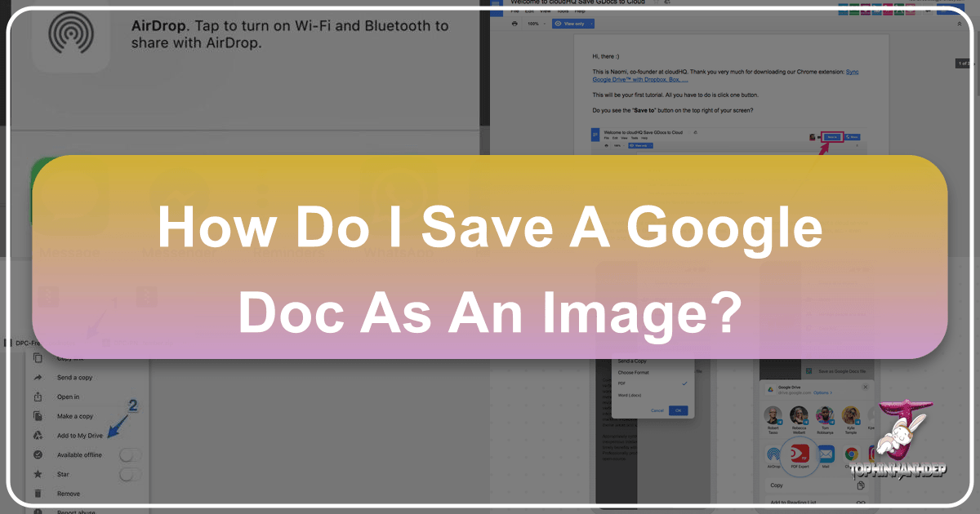Click the trash icon beside Remove
The width and height of the screenshot is (980, 514).
tap(38, 494)
